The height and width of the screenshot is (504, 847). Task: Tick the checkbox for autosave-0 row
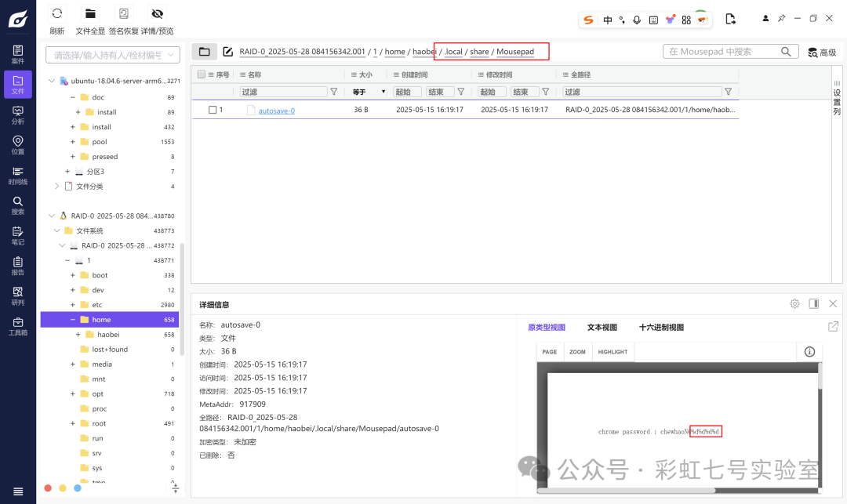(213, 110)
